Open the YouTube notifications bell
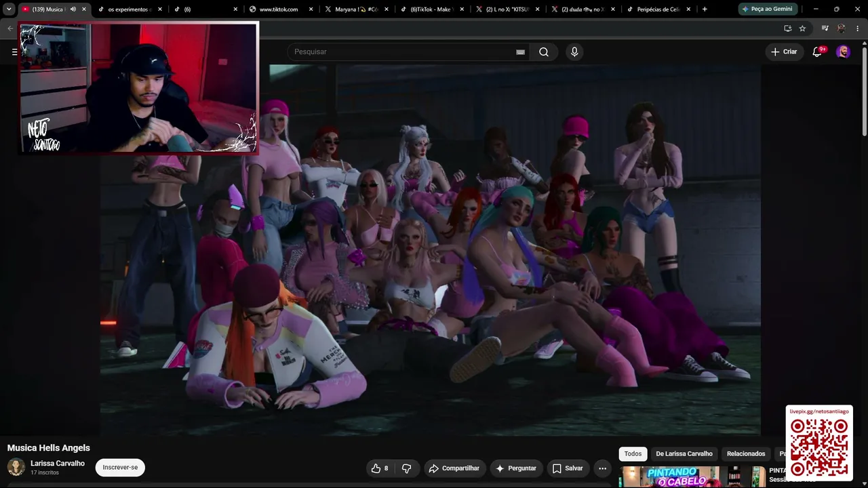The image size is (868, 488). pyautogui.click(x=818, y=52)
